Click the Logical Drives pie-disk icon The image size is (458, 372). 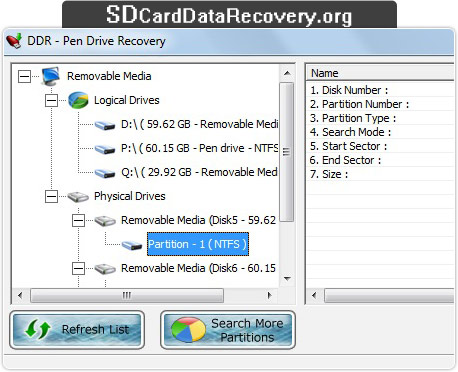(78, 100)
